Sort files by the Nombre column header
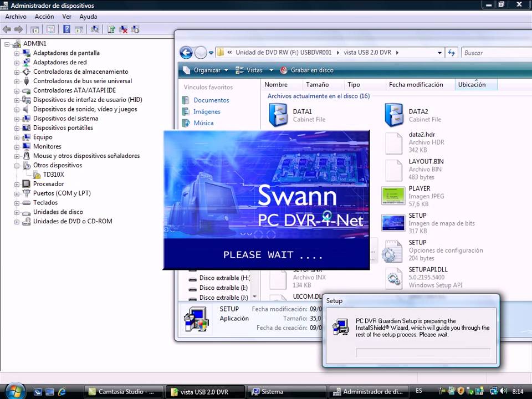This screenshot has height=399, width=532. pyautogui.click(x=282, y=84)
